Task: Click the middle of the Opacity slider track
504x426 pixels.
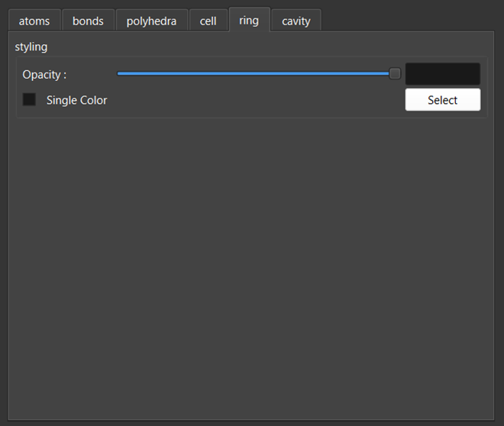Action: [256, 74]
